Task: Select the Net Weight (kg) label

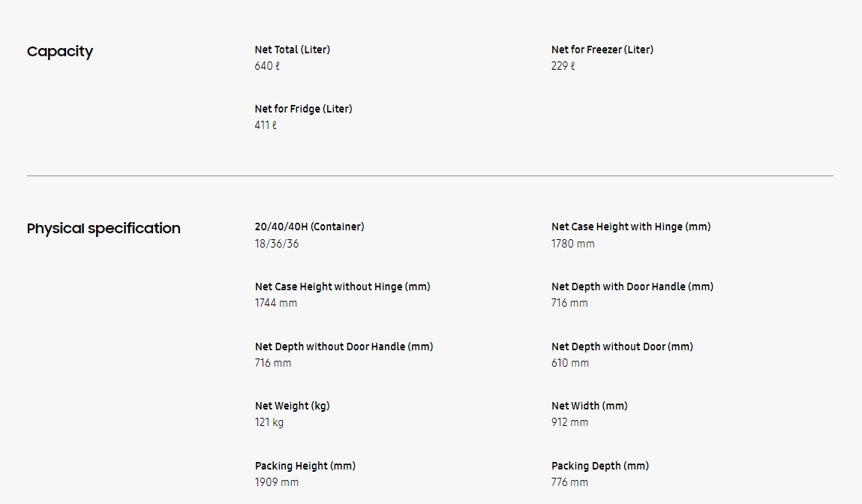Action: tap(293, 406)
